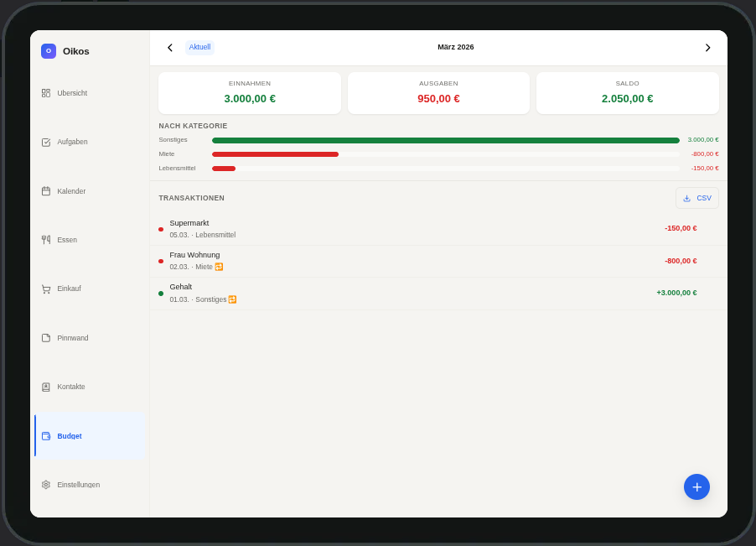The height and width of the screenshot is (546, 756).
Task: Click the red Lebensmittel category bar
Action: [x=224, y=169]
